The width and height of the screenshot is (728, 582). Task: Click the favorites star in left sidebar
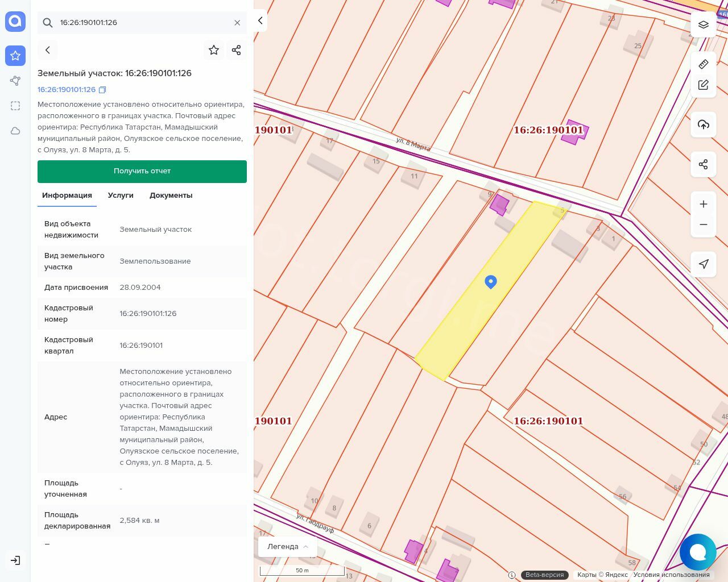[x=15, y=56]
